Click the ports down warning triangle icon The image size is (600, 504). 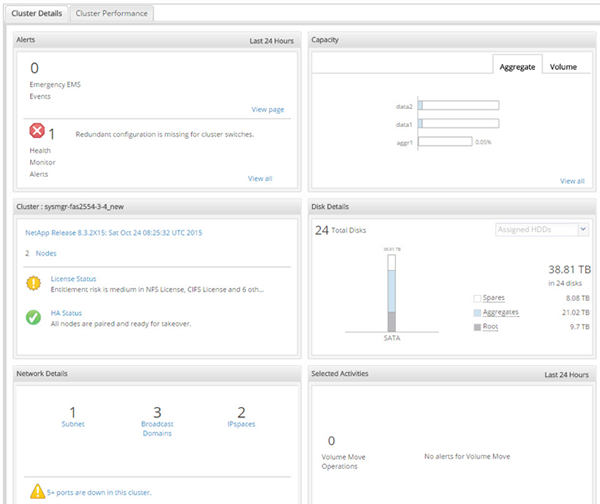pyautogui.click(x=37, y=491)
